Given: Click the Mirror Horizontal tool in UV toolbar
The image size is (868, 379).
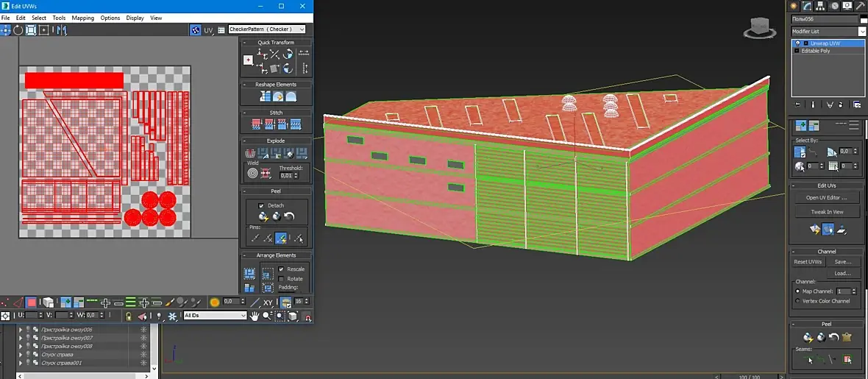Looking at the screenshot, I should (x=61, y=30).
